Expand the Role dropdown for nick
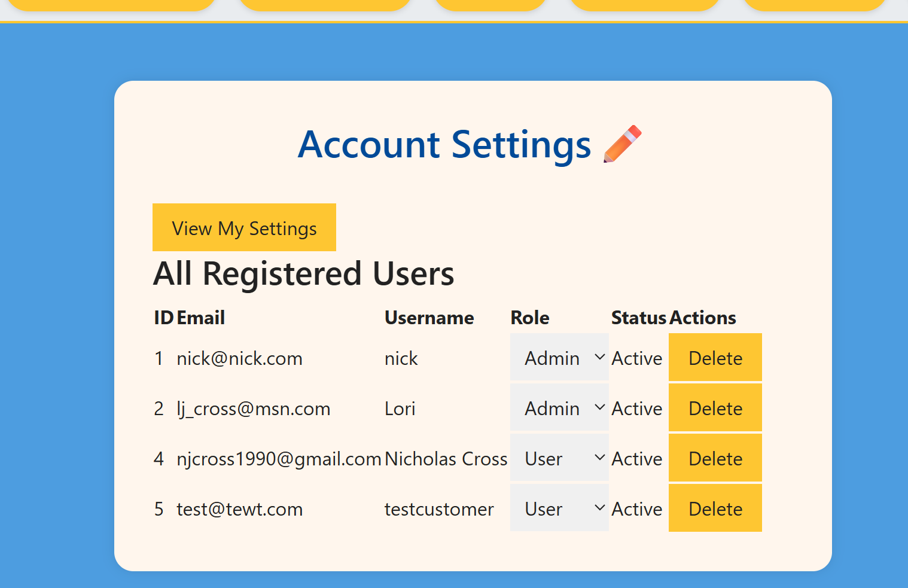Image resolution: width=908 pixels, height=588 pixels. point(559,358)
